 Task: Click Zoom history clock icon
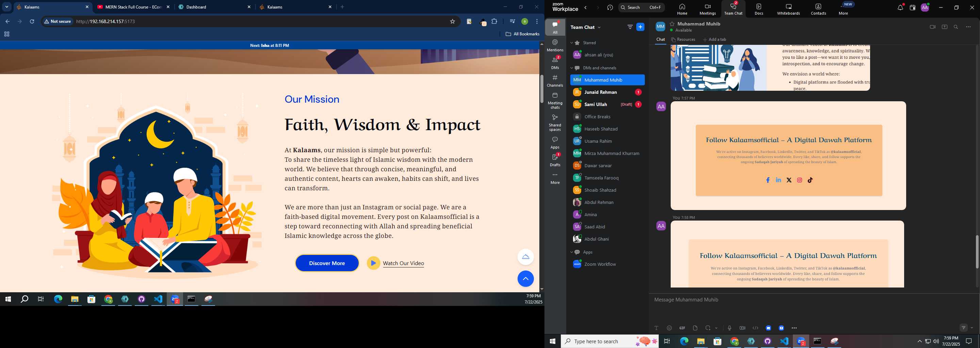point(610,7)
